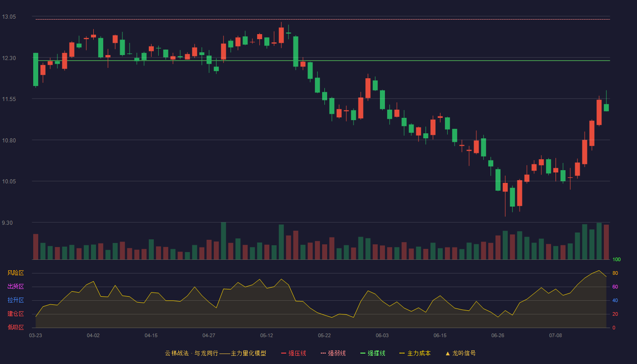Image resolution: width=637 pixels, height=364 pixels.
Task: Toggle the 主力成本 legend entry
Action: (x=415, y=353)
